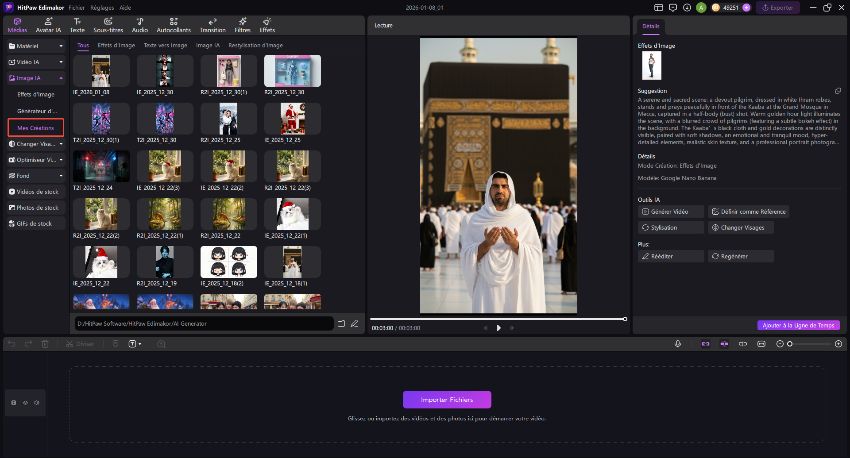
Task: Open the Transition panel
Action: tap(212, 25)
